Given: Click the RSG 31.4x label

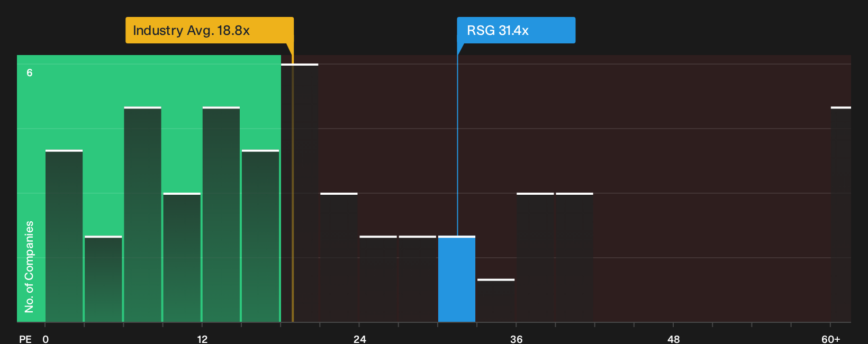Looking at the screenshot, I should (516, 30).
